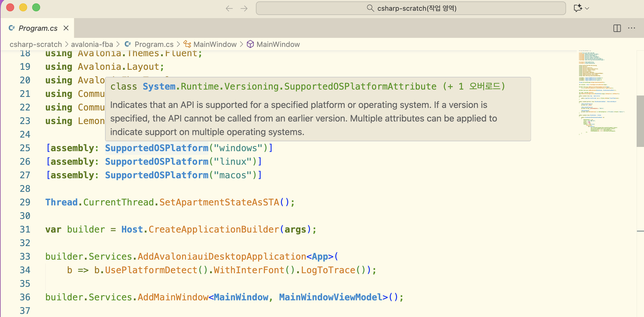Image resolution: width=644 pixels, height=317 pixels.
Task: Open the Copilot chat sparkle icon
Action: point(578,8)
